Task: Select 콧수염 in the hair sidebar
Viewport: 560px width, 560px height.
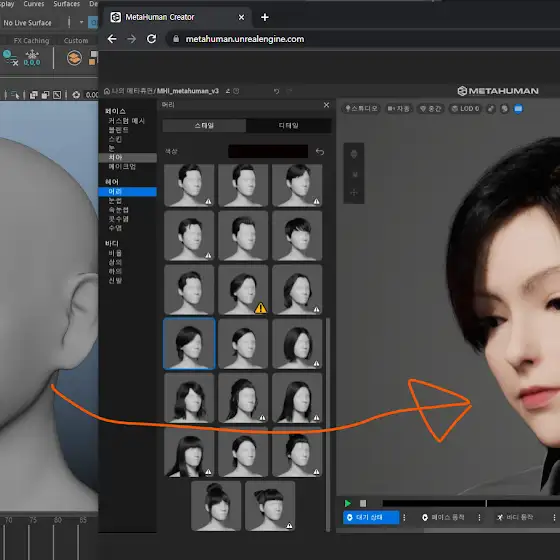Action: [x=118, y=219]
